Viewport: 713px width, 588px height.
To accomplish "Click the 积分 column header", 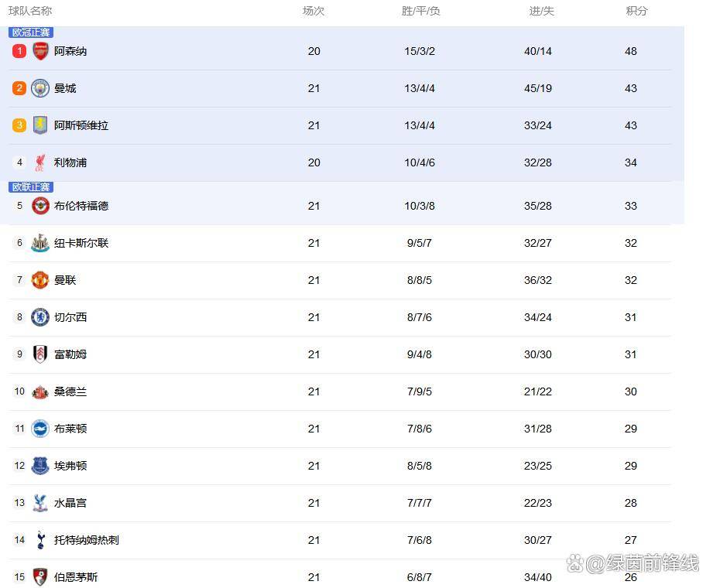I will click(636, 11).
